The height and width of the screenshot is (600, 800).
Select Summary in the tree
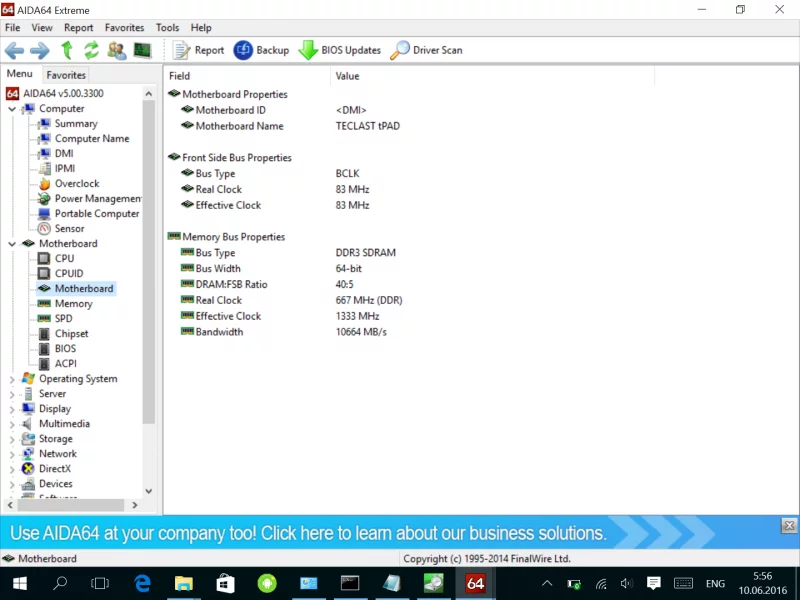click(x=76, y=123)
